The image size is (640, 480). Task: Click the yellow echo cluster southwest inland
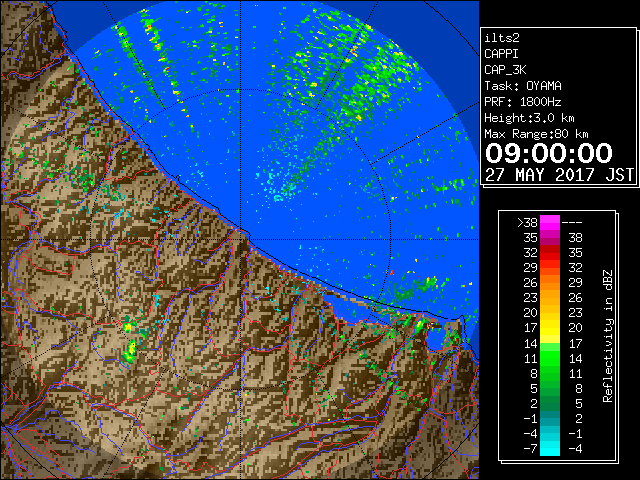click(130, 352)
